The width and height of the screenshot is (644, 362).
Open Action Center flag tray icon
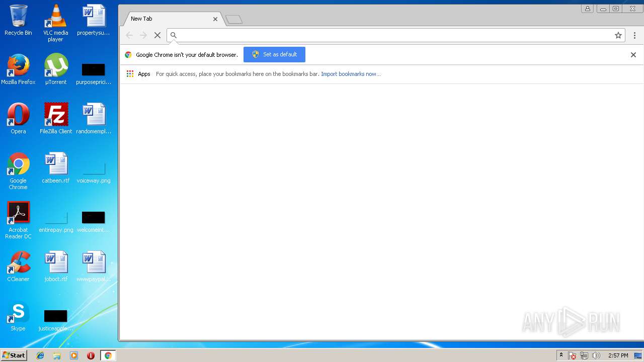tap(572, 355)
